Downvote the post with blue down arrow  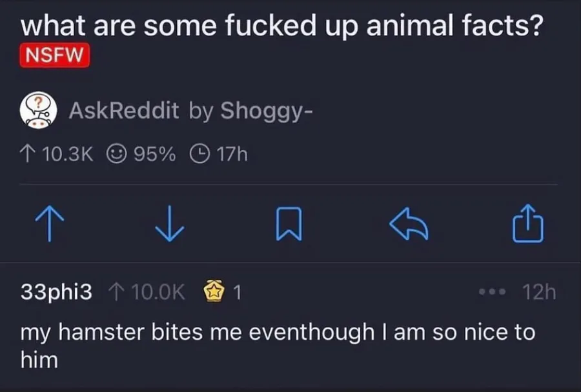click(169, 224)
